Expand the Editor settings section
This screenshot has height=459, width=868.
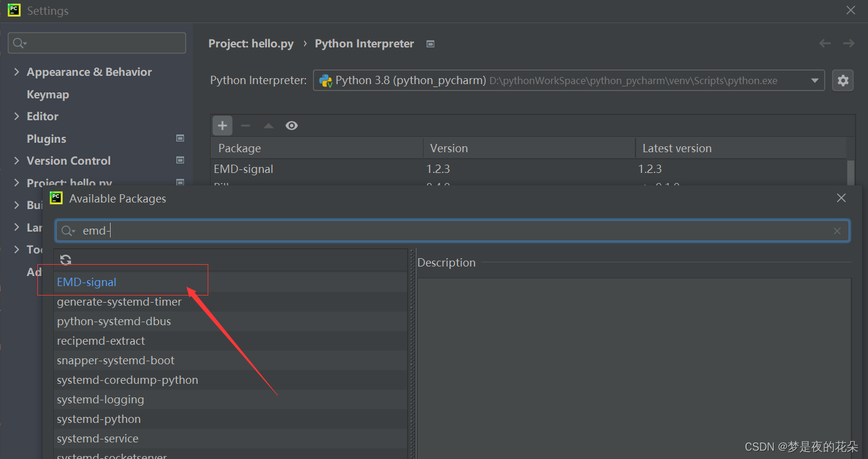click(17, 116)
